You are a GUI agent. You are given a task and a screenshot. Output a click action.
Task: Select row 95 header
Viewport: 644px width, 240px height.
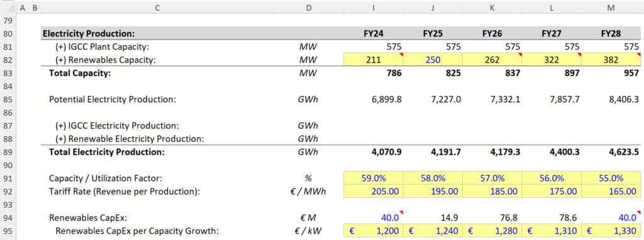coord(8,231)
